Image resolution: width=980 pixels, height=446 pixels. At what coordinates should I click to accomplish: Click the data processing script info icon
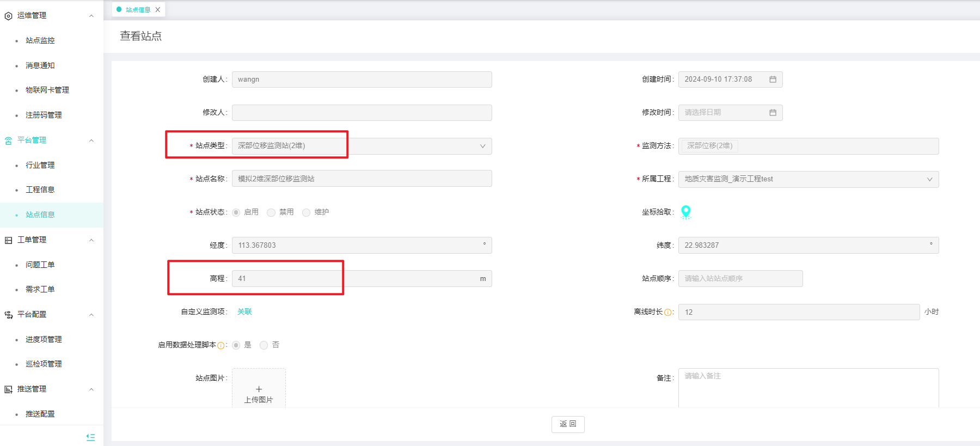pos(220,345)
